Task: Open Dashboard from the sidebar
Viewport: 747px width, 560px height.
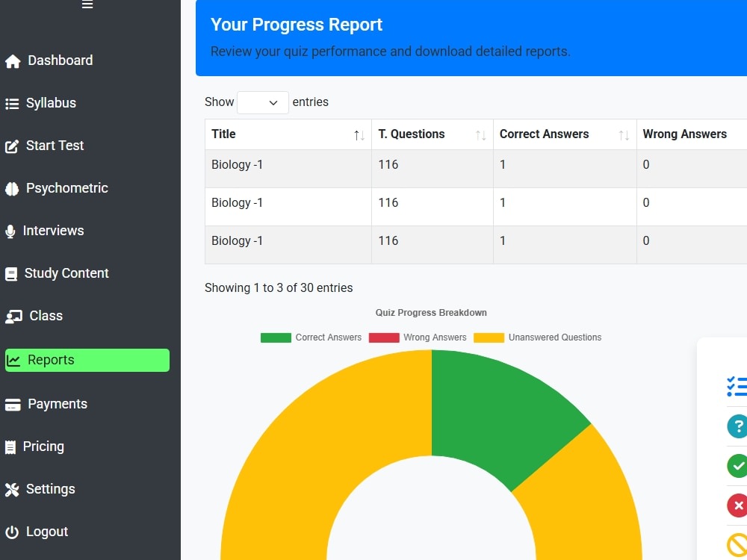Action: pos(60,60)
